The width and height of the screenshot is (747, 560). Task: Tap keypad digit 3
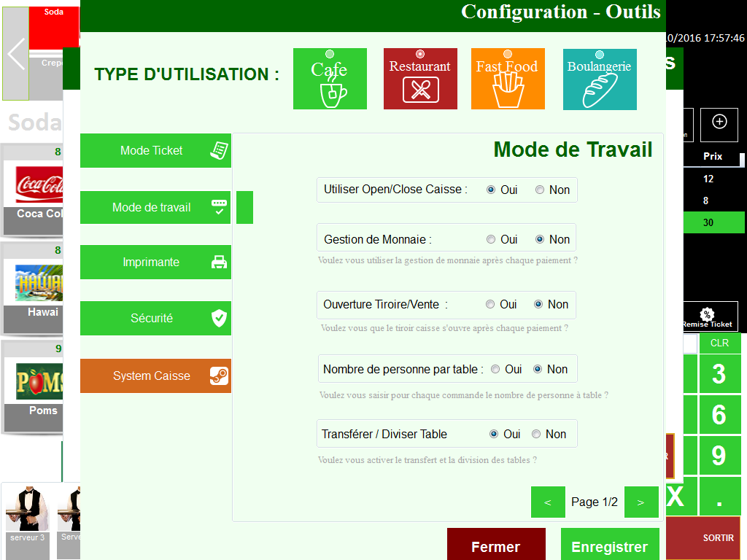tap(719, 374)
